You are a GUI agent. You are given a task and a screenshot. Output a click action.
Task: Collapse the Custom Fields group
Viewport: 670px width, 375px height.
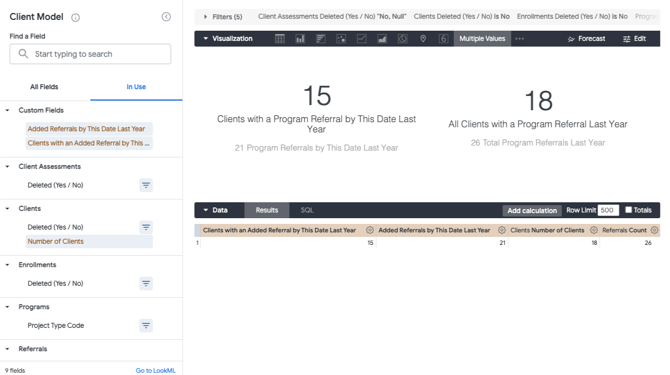pyautogui.click(x=7, y=110)
